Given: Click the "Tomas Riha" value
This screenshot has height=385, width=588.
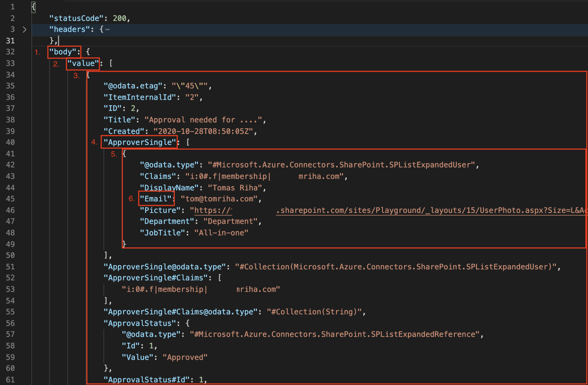Looking at the screenshot, I should [235, 188].
